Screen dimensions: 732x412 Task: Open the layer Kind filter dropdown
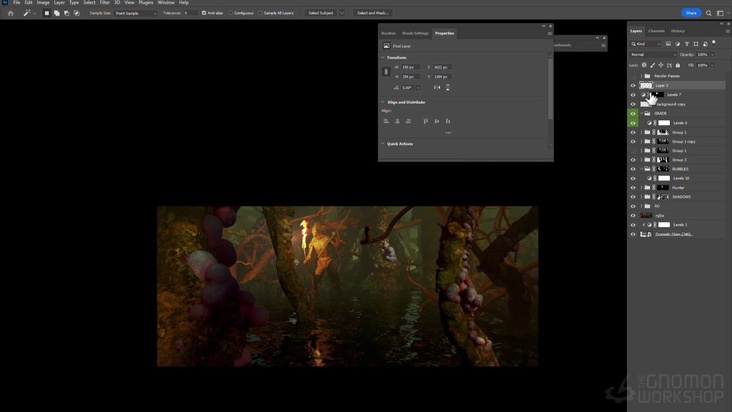click(646, 44)
